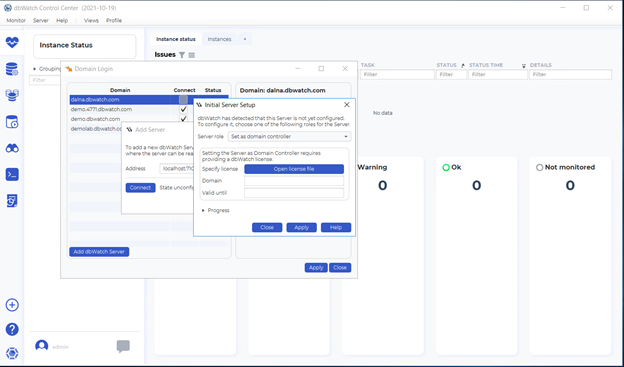624x367 pixels.
Task: Open the Server menu
Action: tap(41, 20)
